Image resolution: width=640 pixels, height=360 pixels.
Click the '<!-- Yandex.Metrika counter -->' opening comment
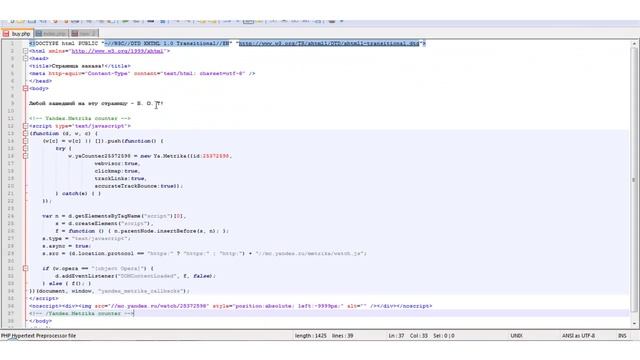tap(80, 118)
